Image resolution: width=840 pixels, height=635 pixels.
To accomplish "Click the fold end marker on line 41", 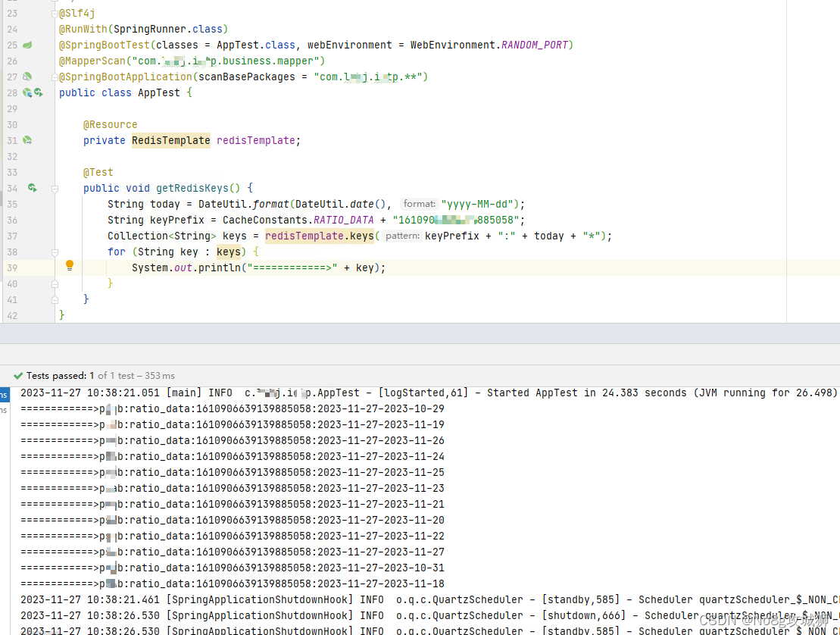I will tap(55, 300).
